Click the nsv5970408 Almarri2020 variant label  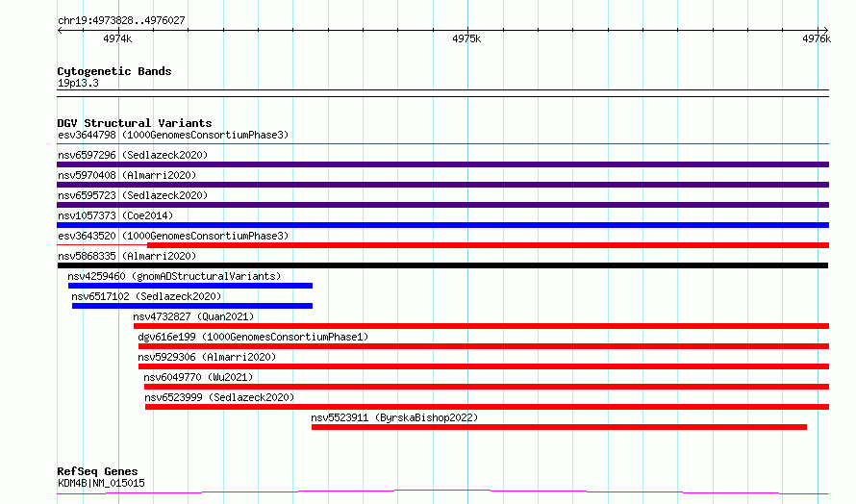pyautogui.click(x=127, y=175)
